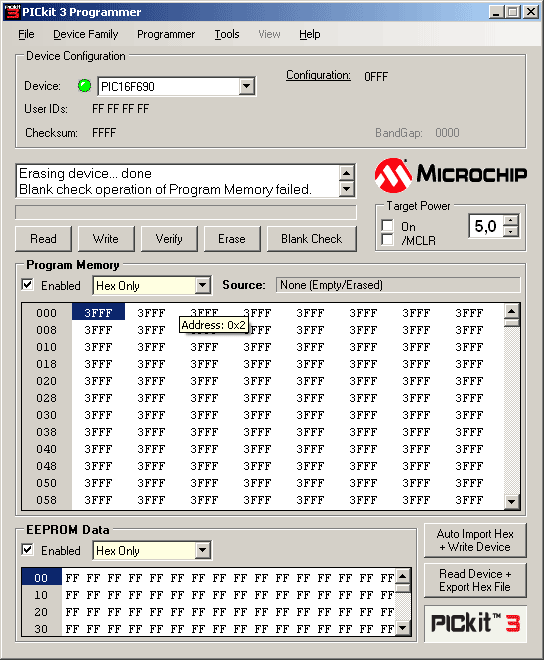
Task: Click the Write button
Action: (106, 239)
